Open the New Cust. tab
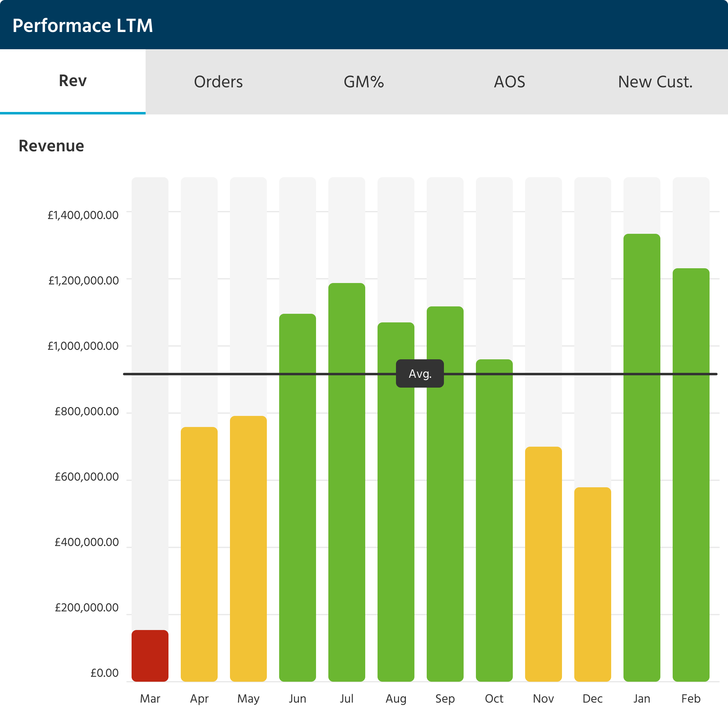 click(655, 82)
